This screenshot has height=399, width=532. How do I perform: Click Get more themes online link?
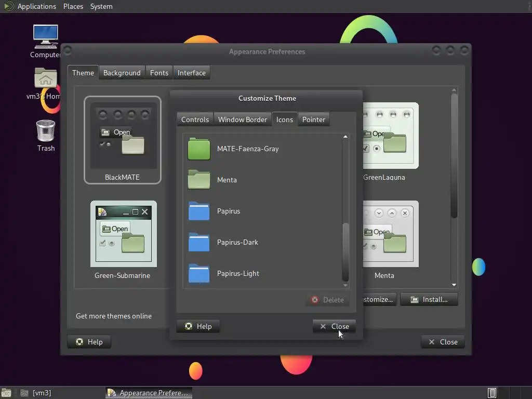pos(114,316)
